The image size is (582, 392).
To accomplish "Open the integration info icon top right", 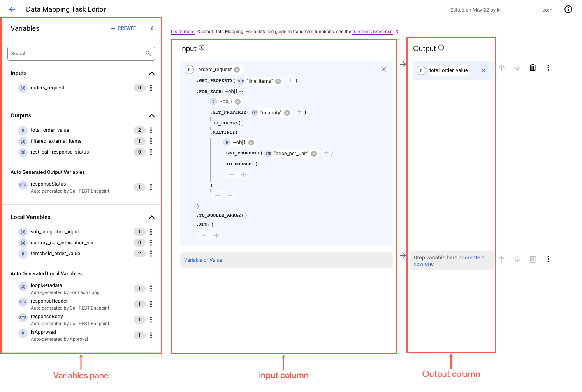I will click(x=568, y=9).
